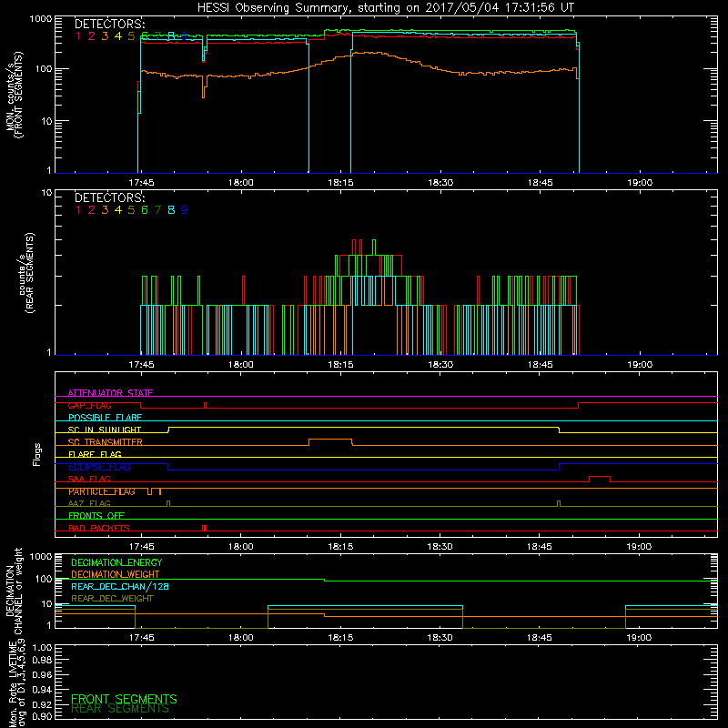
Task: Click yellow detector 4 in front segments legend
Action: click(118, 35)
